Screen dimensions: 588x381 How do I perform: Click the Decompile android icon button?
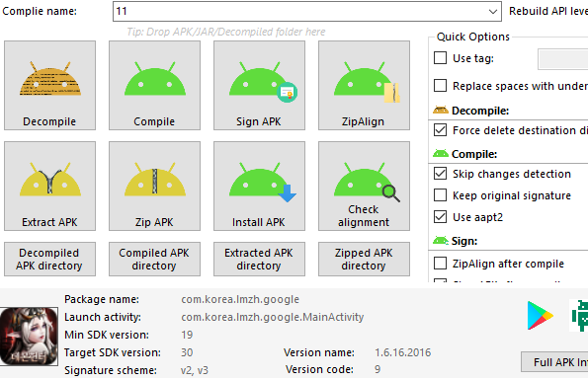[49, 86]
